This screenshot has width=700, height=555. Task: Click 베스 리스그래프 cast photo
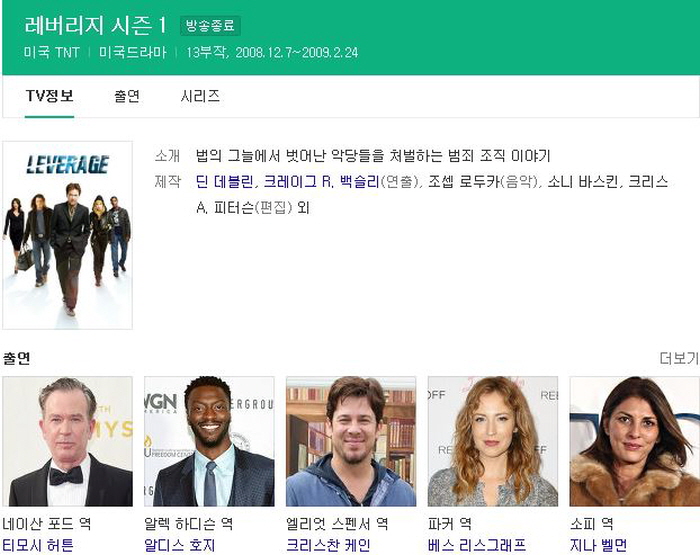[493, 441]
